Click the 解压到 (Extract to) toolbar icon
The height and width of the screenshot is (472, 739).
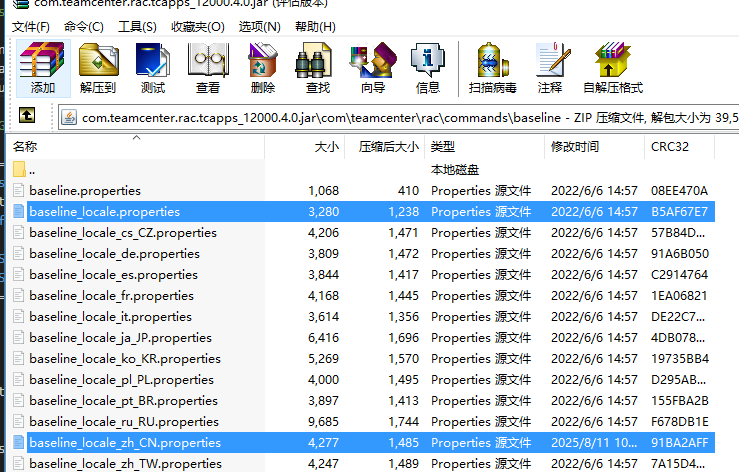click(x=98, y=67)
